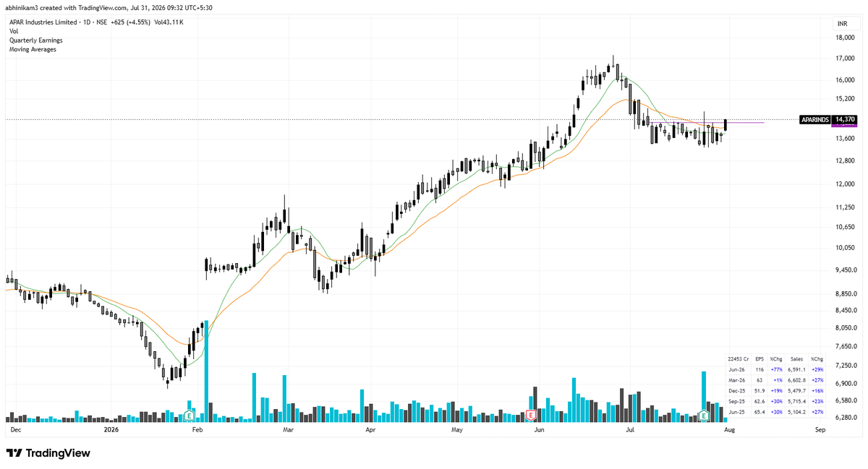868x469 pixels.
Task: Click the 17,000 price axis label
Action: (845, 59)
